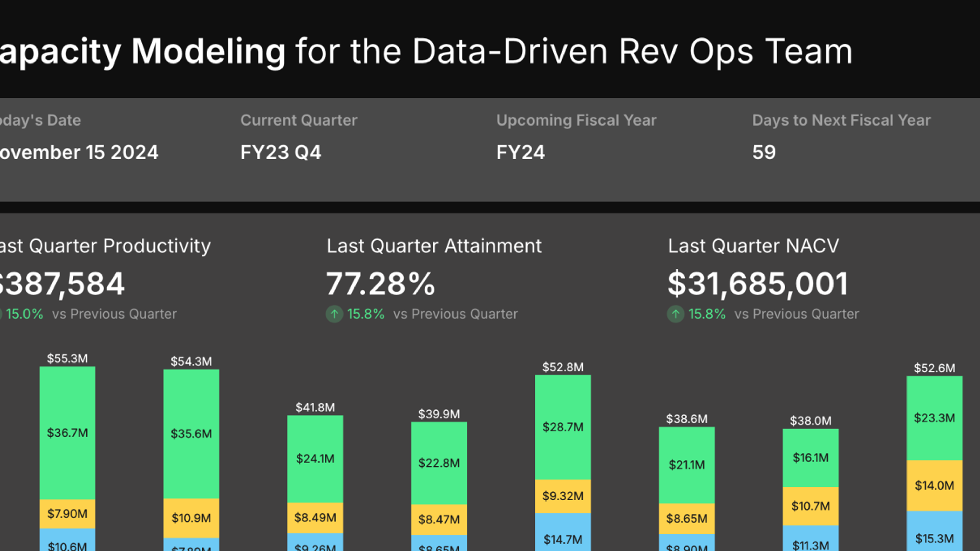Image resolution: width=980 pixels, height=551 pixels.
Task: Click the green $24.1M bar segment
Action: pyautogui.click(x=315, y=459)
